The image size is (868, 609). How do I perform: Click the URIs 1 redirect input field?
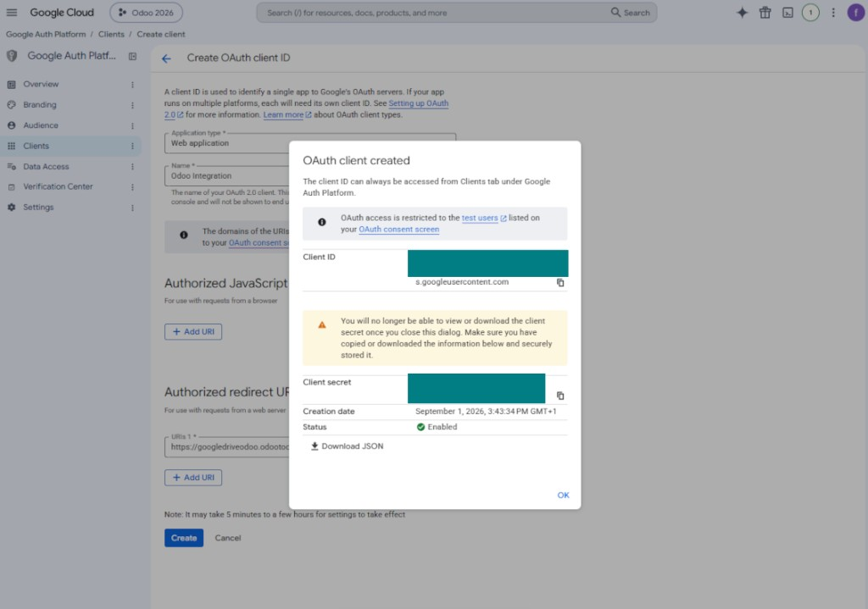227,447
